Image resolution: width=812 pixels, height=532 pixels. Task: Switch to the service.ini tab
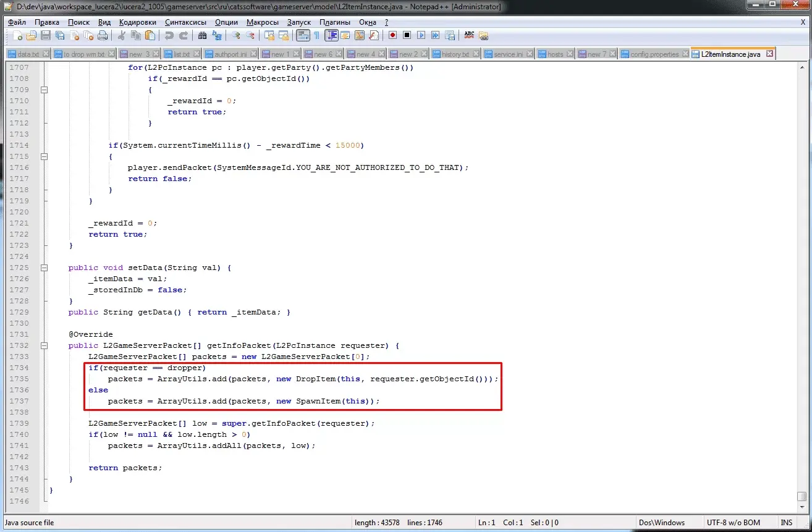[x=509, y=54]
